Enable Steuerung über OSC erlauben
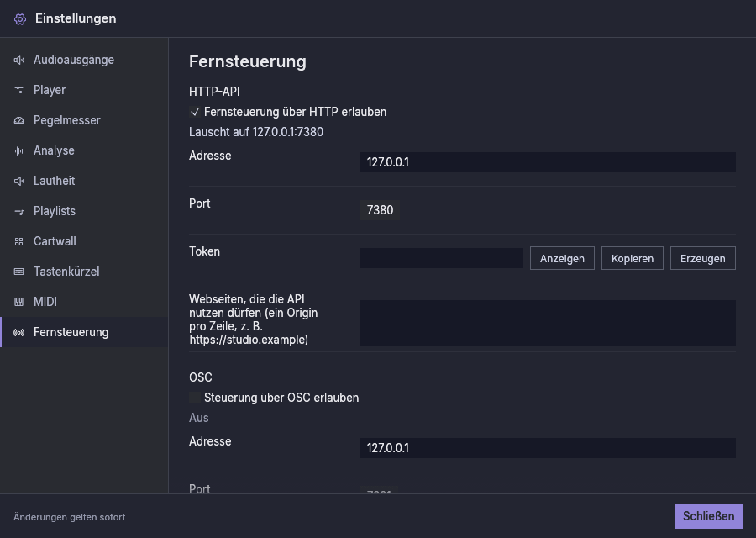756x538 pixels. coord(195,398)
